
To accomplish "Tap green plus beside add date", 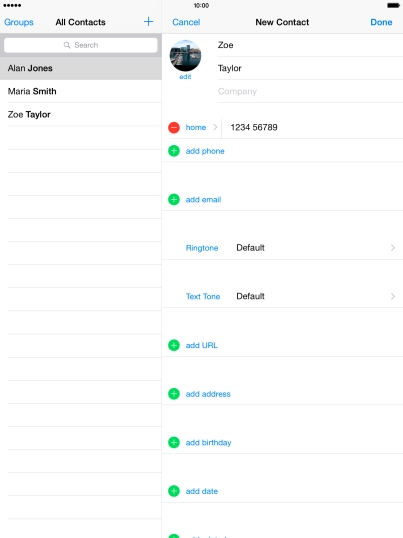I will [x=174, y=491].
